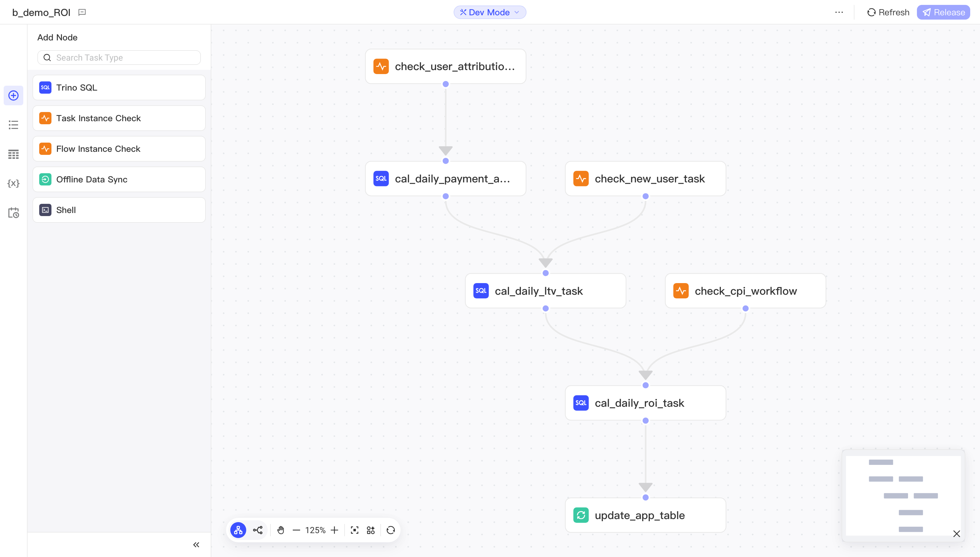980x557 pixels.
Task: Open the table grid sidebar icon
Action: coord(13,154)
